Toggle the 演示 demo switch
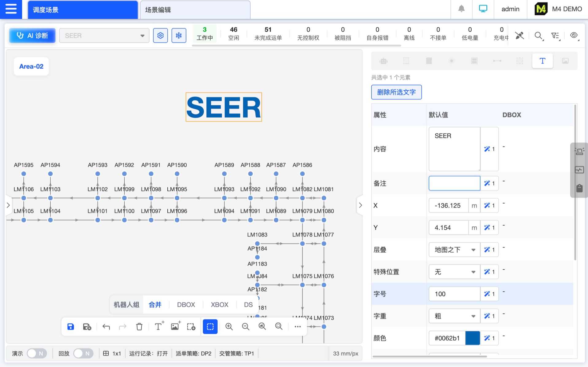588x367 pixels. (x=36, y=353)
